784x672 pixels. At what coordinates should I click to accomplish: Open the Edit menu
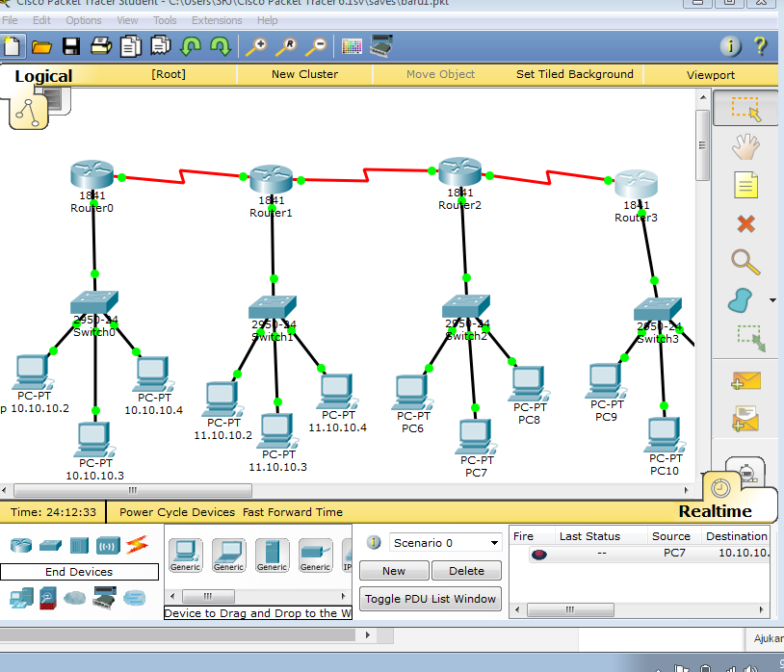(x=41, y=20)
